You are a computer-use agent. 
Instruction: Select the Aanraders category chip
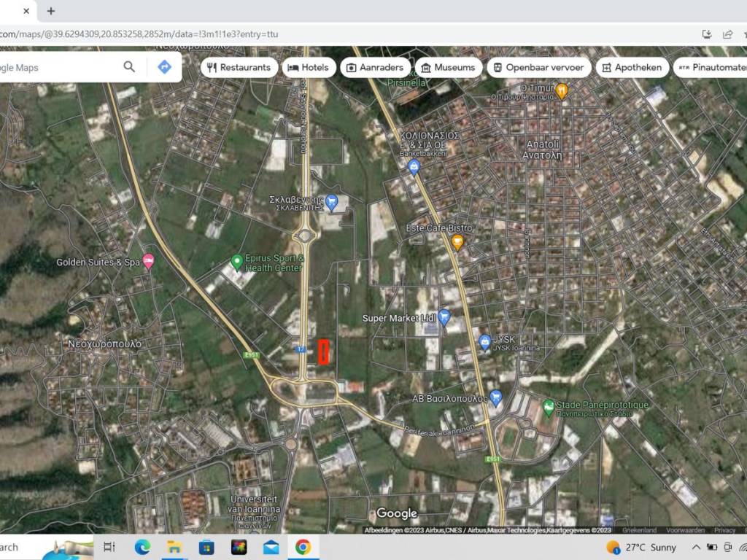tap(374, 67)
